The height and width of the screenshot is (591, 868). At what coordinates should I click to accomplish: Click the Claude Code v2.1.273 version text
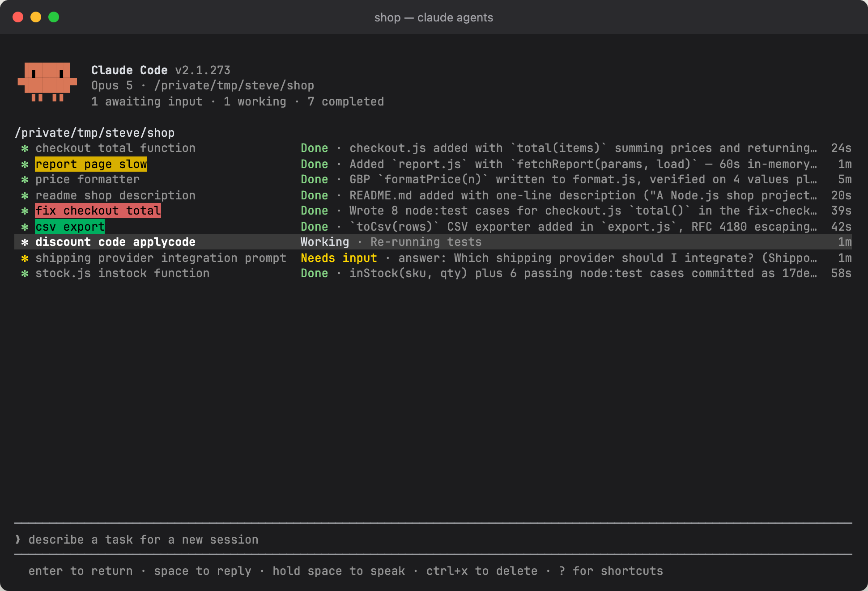pyautogui.click(x=161, y=70)
